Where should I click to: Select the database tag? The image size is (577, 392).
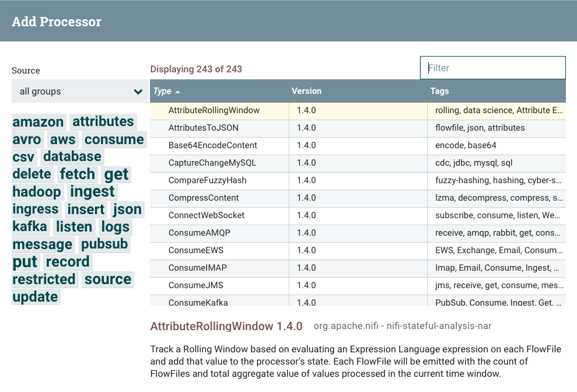tap(72, 157)
